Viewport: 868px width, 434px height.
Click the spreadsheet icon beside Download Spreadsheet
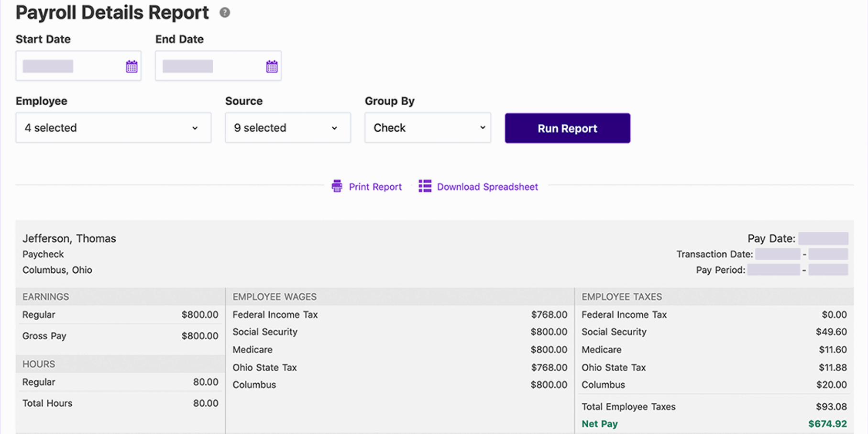click(x=425, y=186)
